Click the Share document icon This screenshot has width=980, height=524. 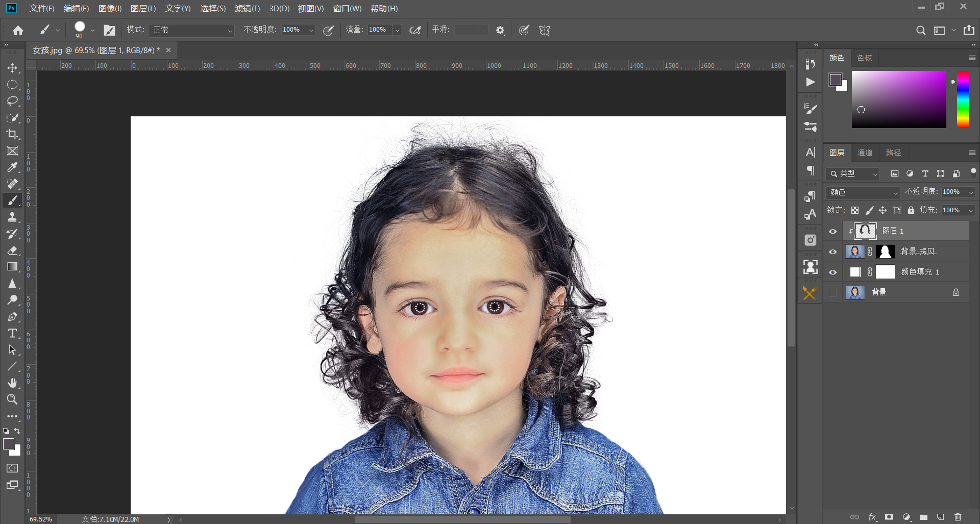969,30
